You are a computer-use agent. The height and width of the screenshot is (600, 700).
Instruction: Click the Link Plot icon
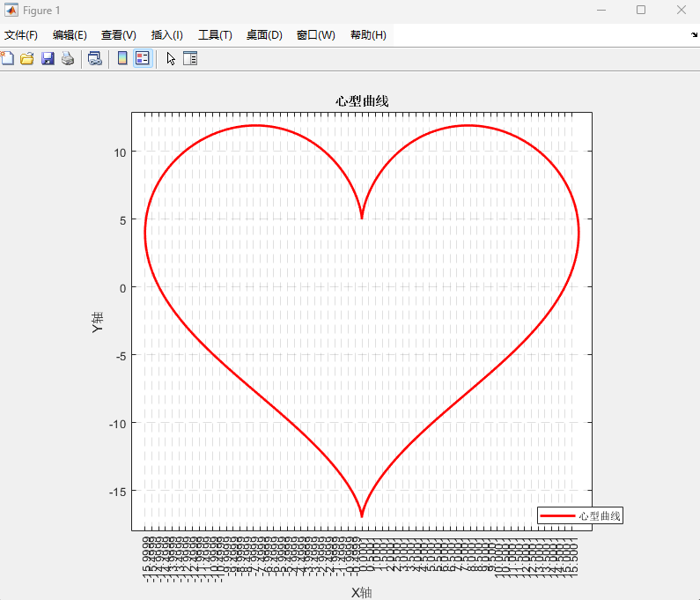point(94,58)
